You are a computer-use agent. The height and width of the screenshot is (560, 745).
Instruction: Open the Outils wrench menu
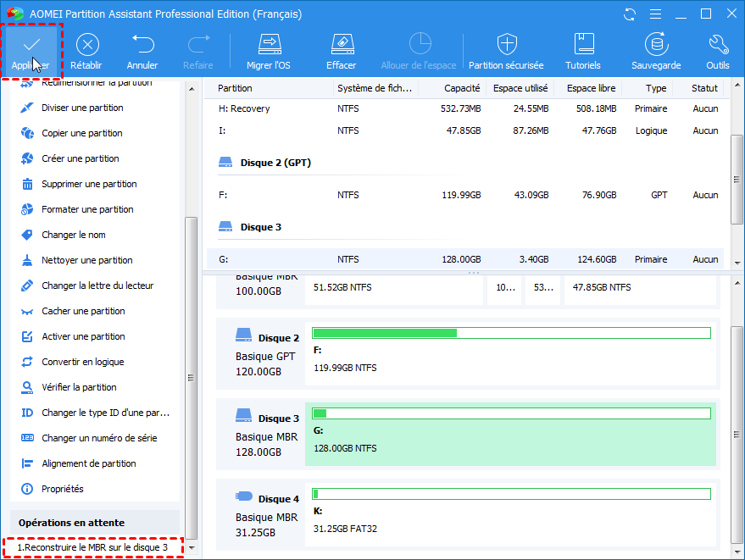(x=717, y=45)
